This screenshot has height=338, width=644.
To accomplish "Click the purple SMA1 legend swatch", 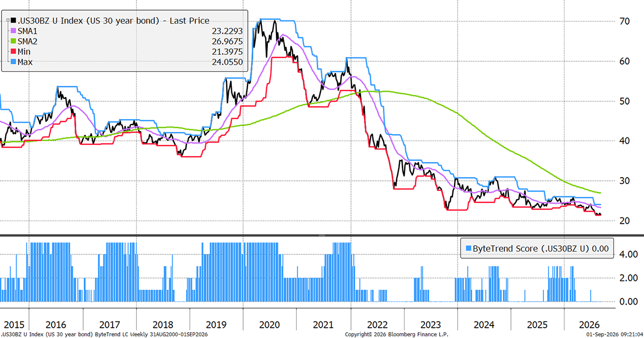I will (x=13, y=32).
